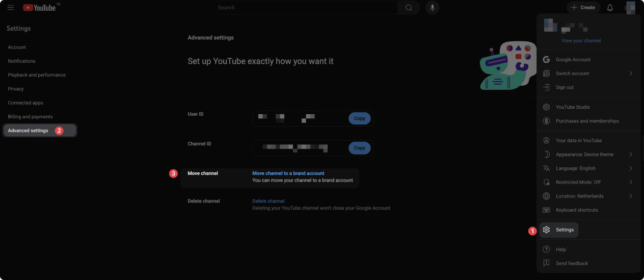Click the YouTube Studio hexagon icon
Image resolution: width=644 pixels, height=280 pixels.
point(546,107)
